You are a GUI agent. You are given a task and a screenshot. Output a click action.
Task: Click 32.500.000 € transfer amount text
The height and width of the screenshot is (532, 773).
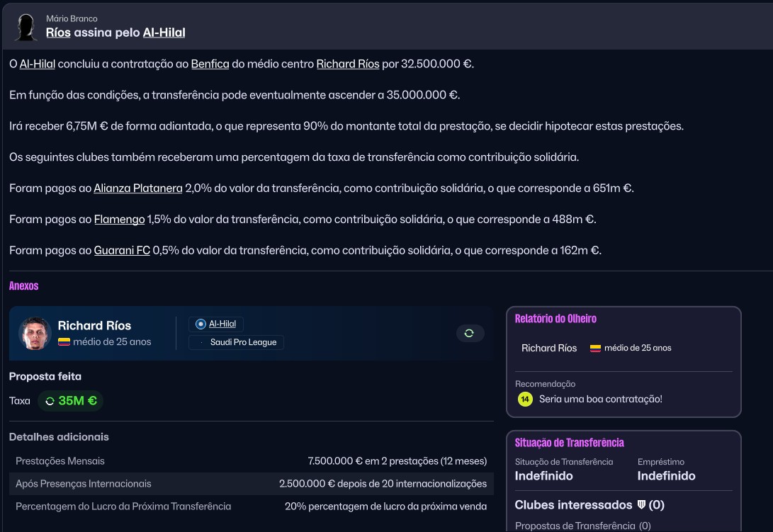[x=436, y=64]
